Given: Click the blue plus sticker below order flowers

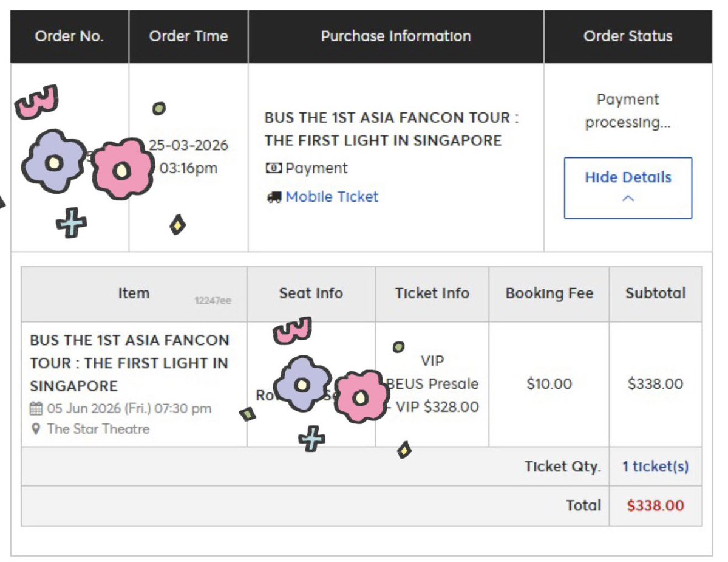Looking at the screenshot, I should (71, 223).
